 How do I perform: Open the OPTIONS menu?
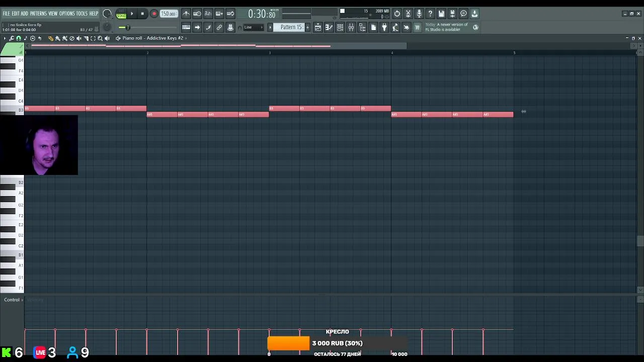pos(67,14)
